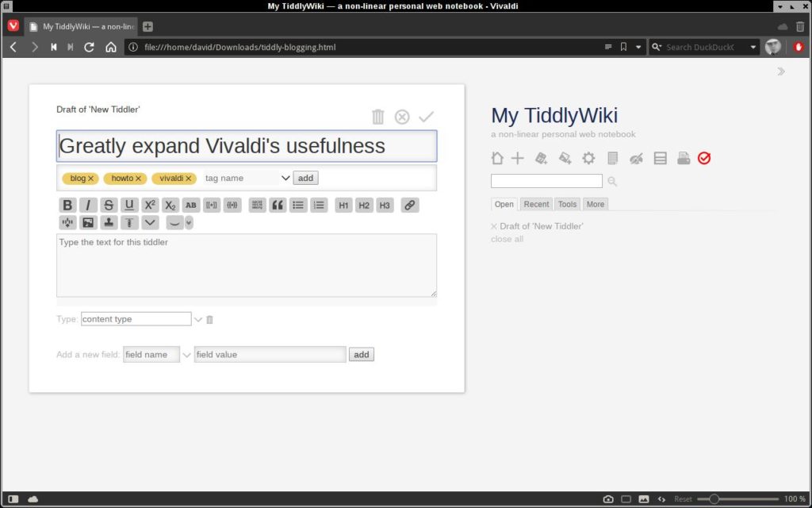812x508 pixels.
Task: Click add button for new field
Action: point(362,355)
